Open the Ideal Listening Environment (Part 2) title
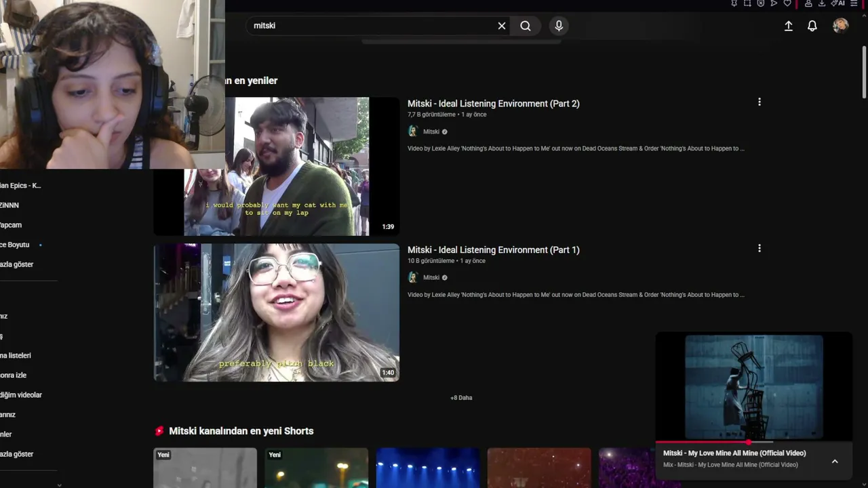 click(494, 104)
